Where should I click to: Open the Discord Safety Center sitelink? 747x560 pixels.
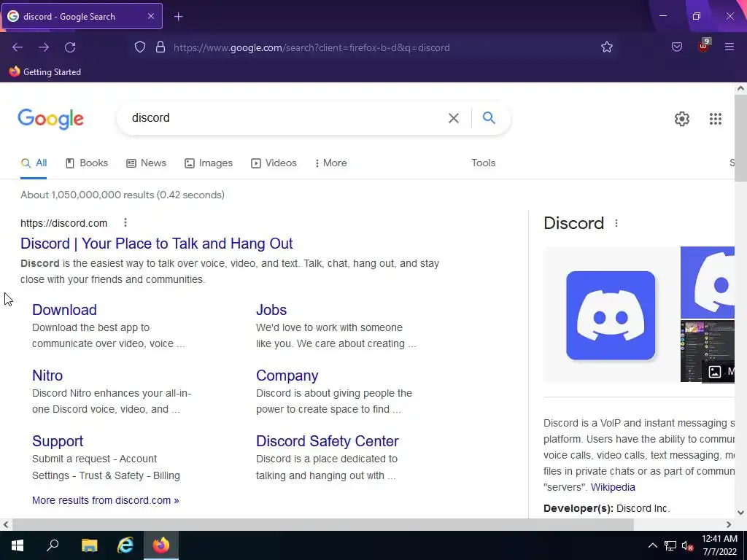(x=328, y=441)
